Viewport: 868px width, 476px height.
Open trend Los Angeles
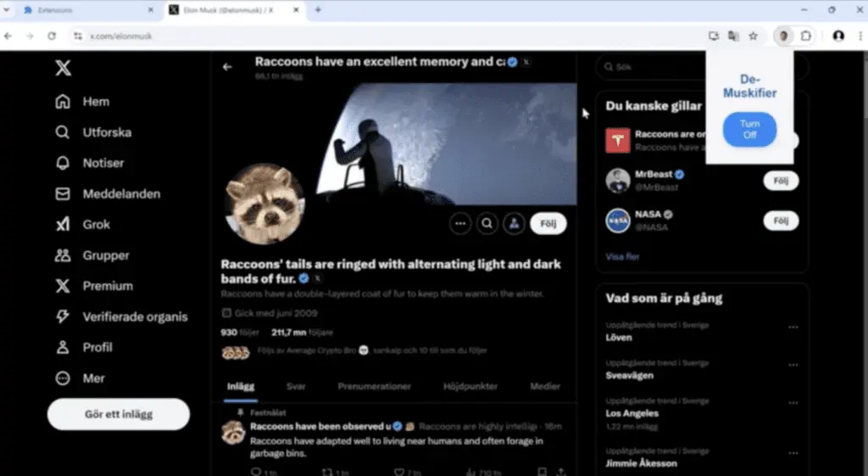(x=632, y=413)
